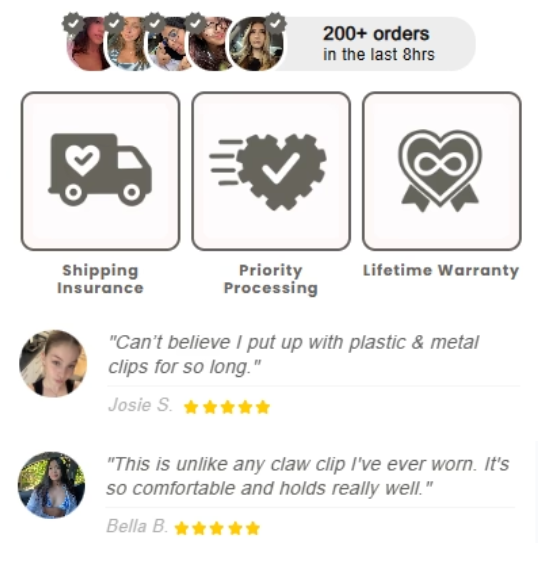
Task: Click the second customer avatar in the orders banner
Action: coord(127,44)
